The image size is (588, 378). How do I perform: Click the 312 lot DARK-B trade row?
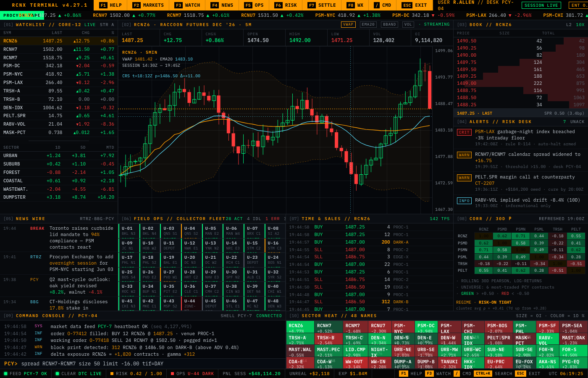pos(370,302)
